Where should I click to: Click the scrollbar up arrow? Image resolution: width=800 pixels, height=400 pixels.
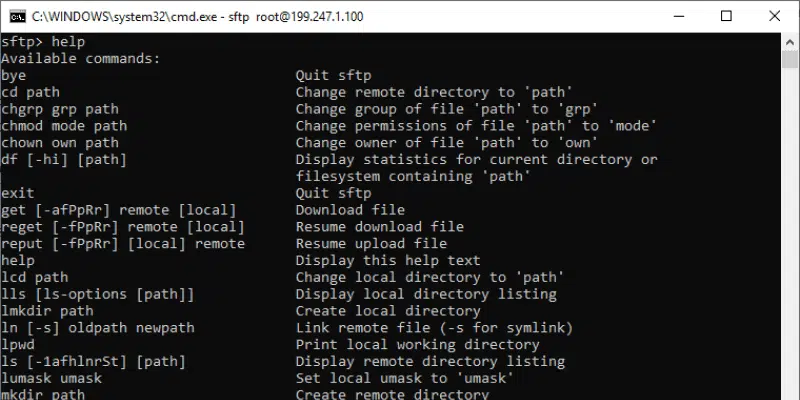pos(791,42)
